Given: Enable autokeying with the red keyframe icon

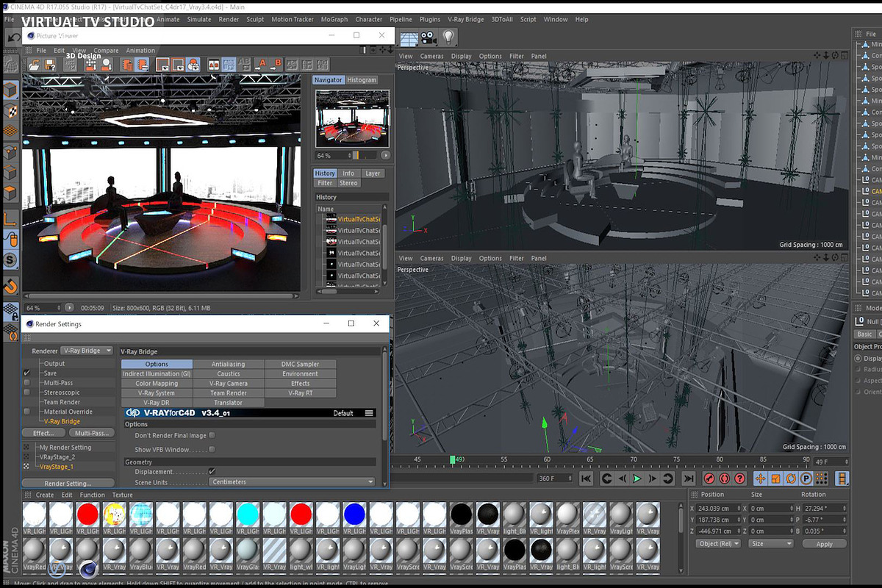Looking at the screenshot, I should pyautogui.click(x=724, y=478).
